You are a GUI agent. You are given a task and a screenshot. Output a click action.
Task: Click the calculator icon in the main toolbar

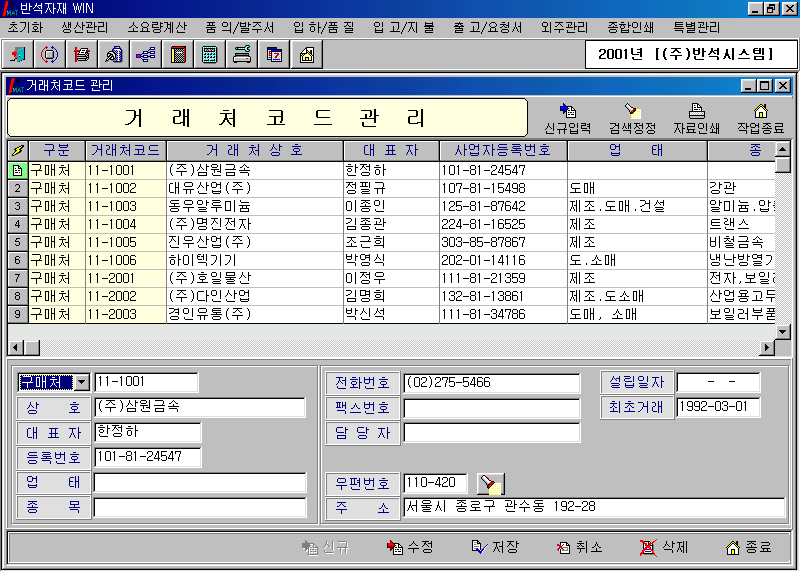[210, 54]
